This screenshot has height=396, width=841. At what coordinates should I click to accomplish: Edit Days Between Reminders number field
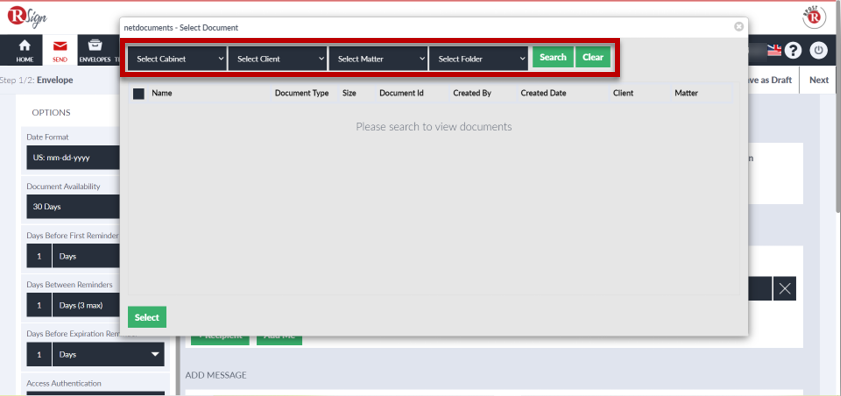pyautogui.click(x=39, y=305)
